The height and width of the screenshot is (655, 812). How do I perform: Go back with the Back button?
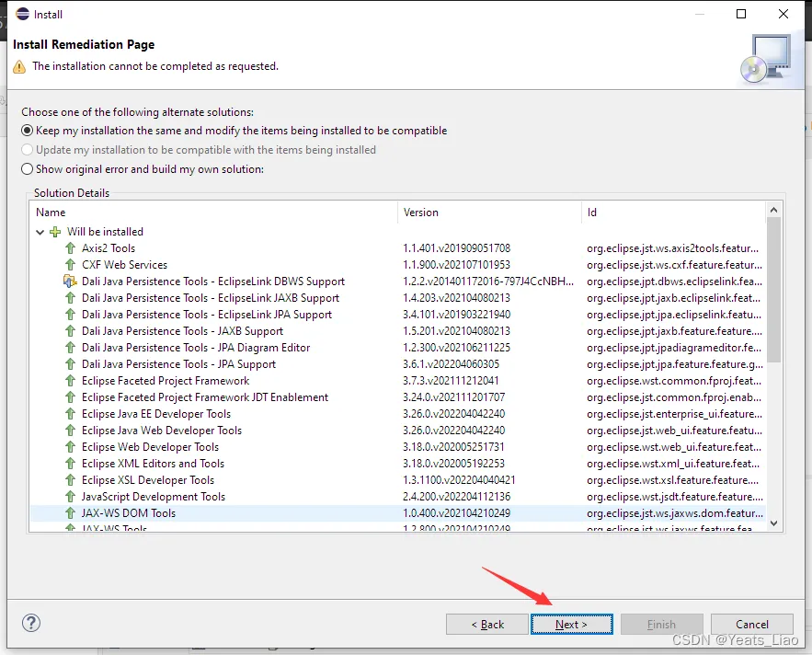click(x=487, y=625)
